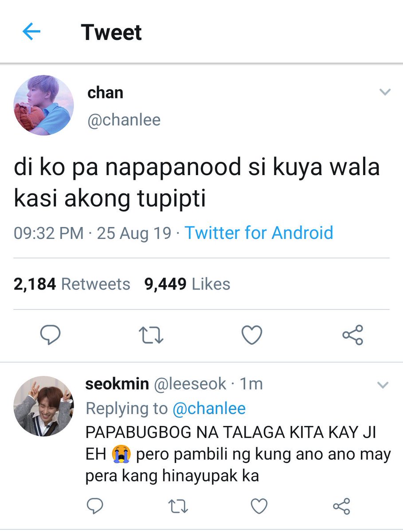Open seokmin's profile picture
The image size is (403, 532).
[x=43, y=406]
